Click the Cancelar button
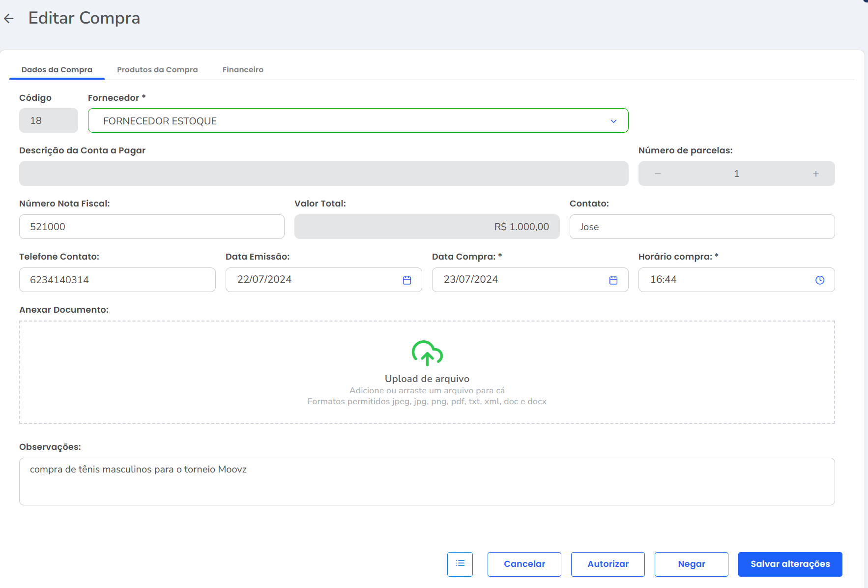 [x=524, y=564]
